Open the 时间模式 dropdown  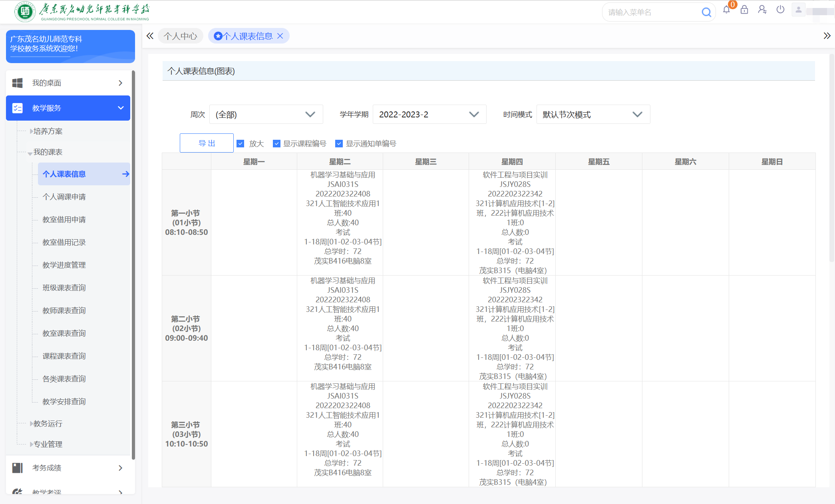[x=593, y=115]
